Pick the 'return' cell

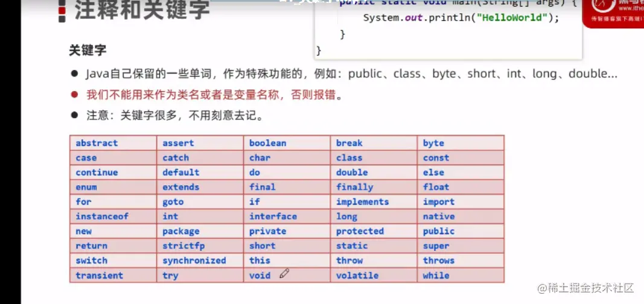[113, 246]
